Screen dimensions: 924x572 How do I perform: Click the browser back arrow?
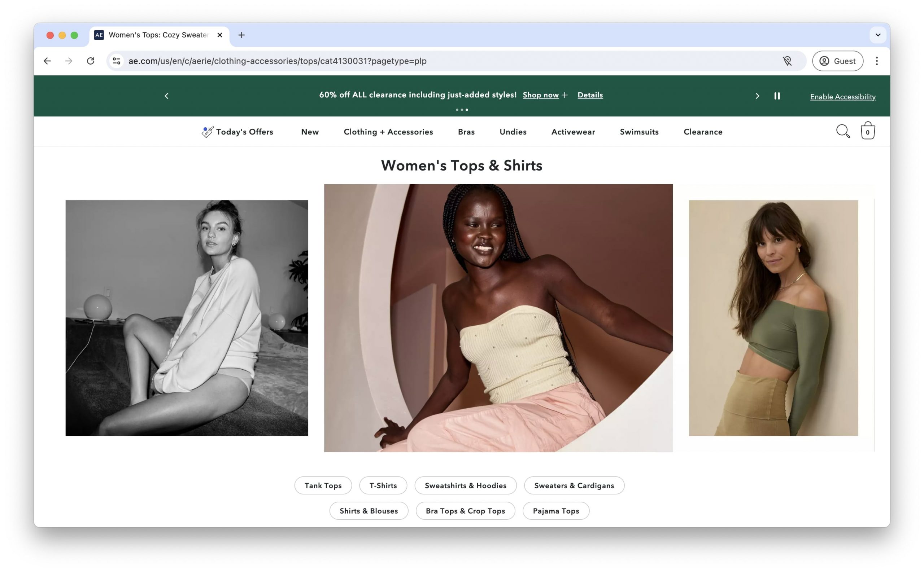pyautogui.click(x=47, y=61)
